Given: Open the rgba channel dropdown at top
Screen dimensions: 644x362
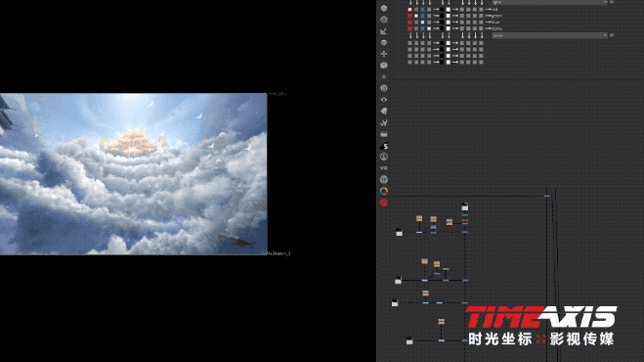Looking at the screenshot, I should (x=549, y=2).
